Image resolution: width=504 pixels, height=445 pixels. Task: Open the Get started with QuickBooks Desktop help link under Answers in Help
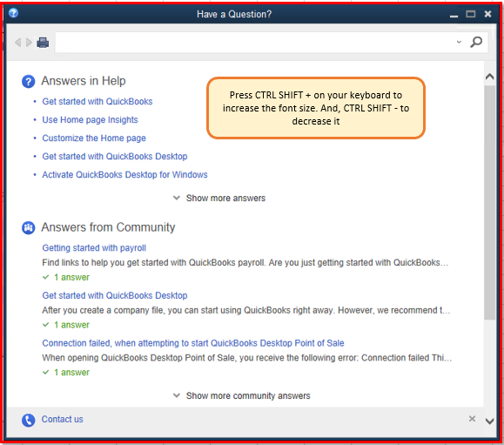coord(115,157)
